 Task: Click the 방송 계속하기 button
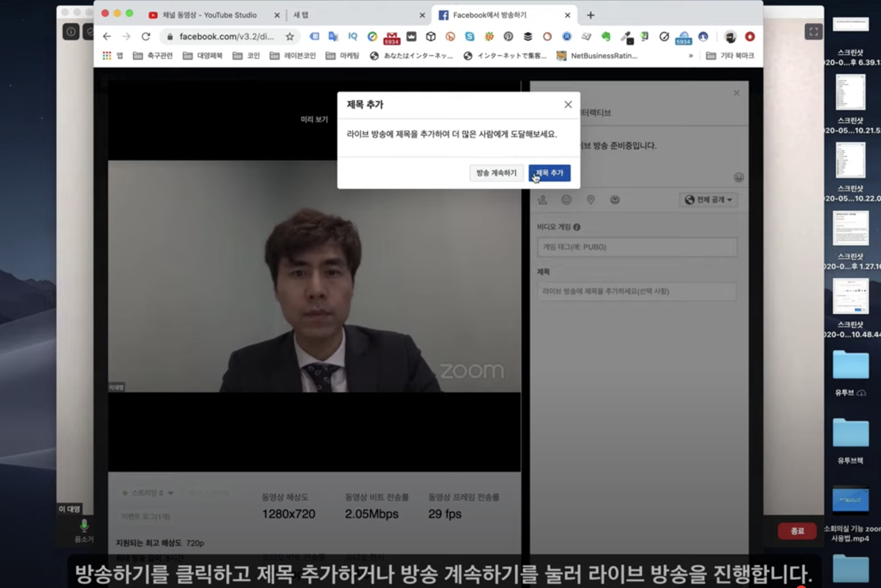click(496, 173)
